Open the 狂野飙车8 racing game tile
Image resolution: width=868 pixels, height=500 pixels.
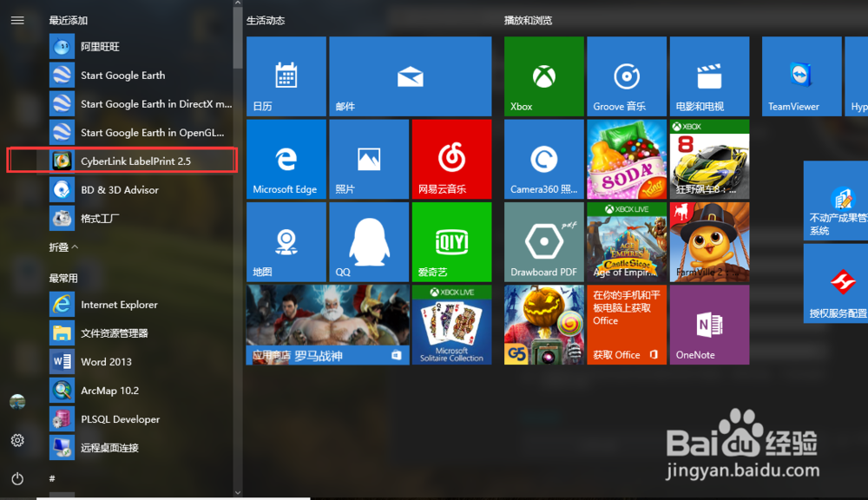[710, 160]
